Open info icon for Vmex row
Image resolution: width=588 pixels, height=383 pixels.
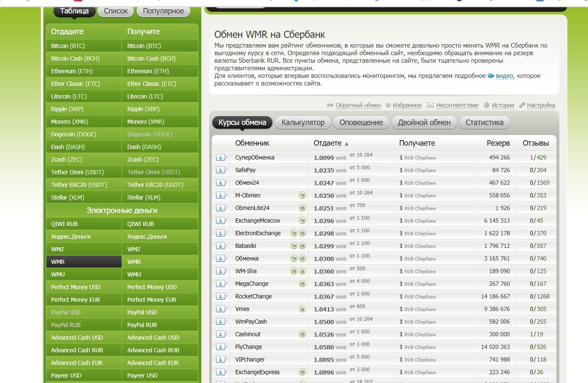pos(221,309)
